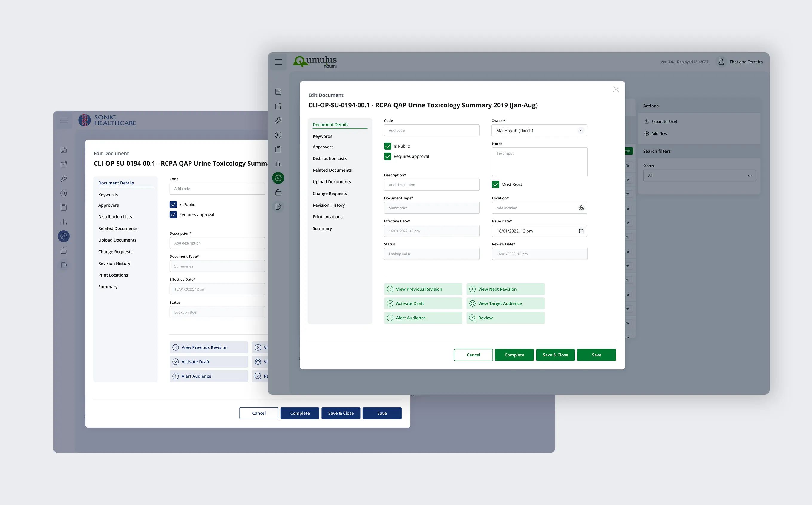Open the Issue Date calendar picker icon
The width and height of the screenshot is (812, 505).
581,231
